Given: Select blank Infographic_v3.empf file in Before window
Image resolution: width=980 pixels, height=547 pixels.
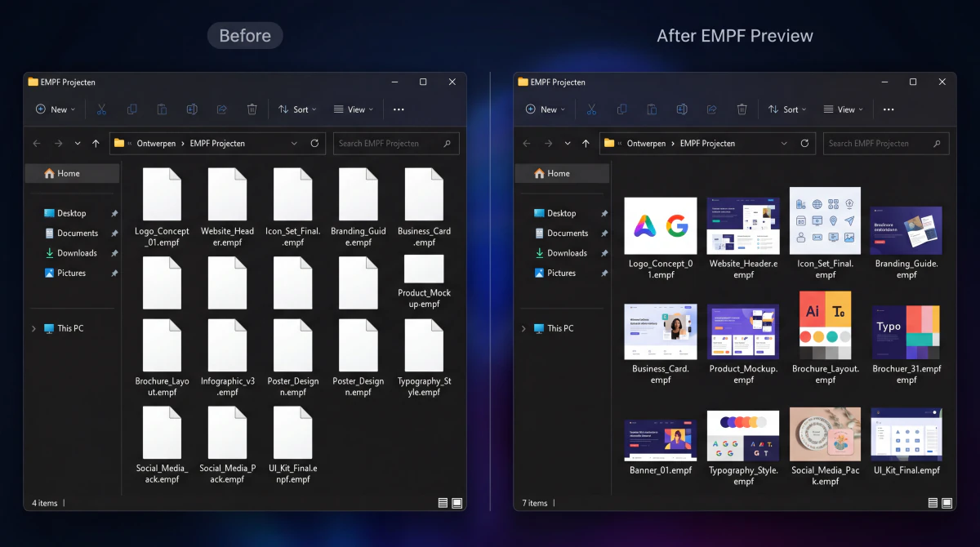Looking at the screenshot, I should [227, 345].
